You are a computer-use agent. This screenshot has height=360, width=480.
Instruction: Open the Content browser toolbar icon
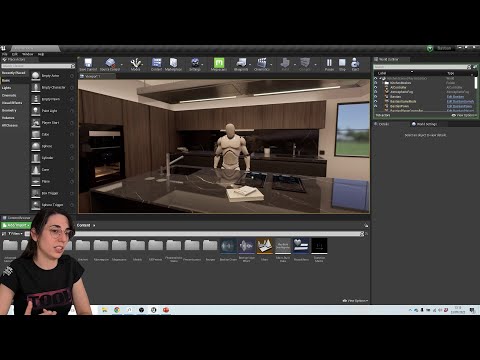point(156,64)
